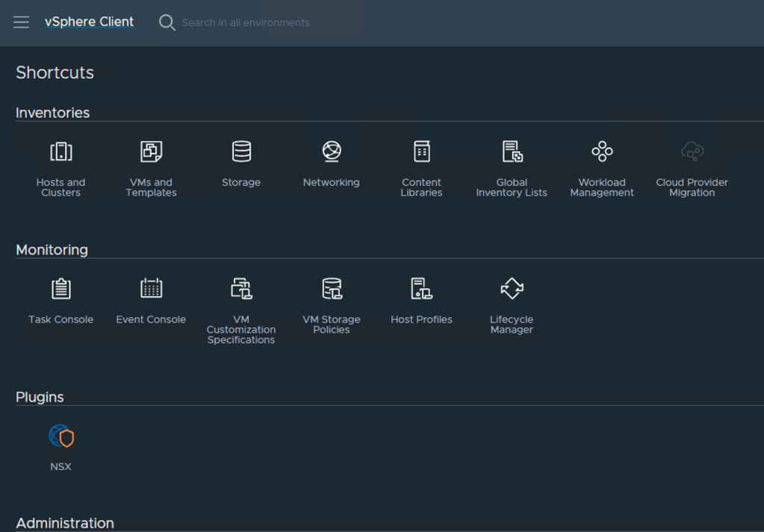Screen dimensions: 764x532
Task: Click the search magnifier icon
Action: [x=167, y=22]
